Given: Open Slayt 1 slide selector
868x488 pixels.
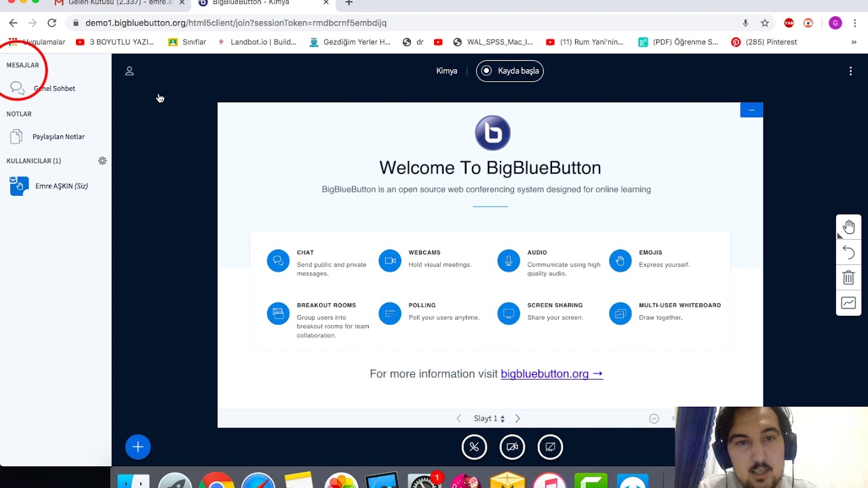Looking at the screenshot, I should coord(489,419).
